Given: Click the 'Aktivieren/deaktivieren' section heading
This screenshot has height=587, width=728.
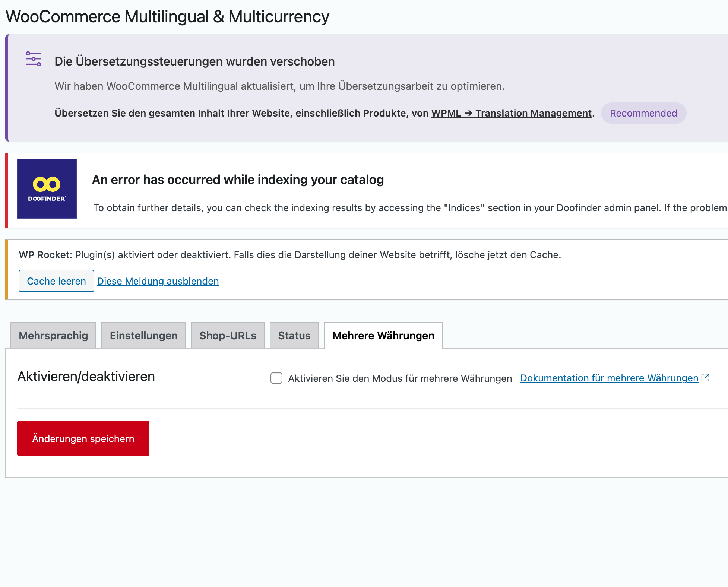Looking at the screenshot, I should coord(86,377).
